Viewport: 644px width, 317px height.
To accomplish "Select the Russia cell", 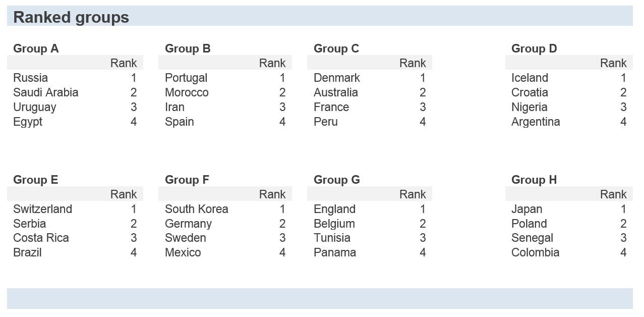I will pyautogui.click(x=30, y=78).
